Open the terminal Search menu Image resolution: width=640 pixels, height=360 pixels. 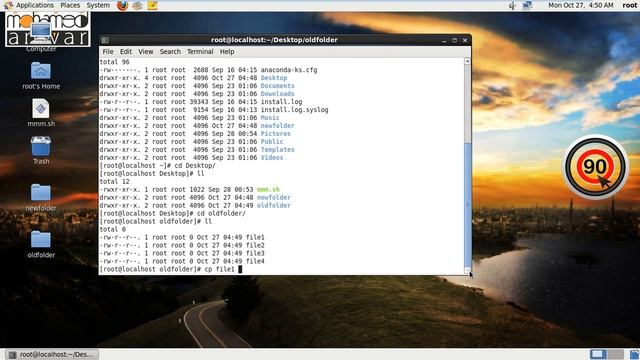tap(170, 51)
